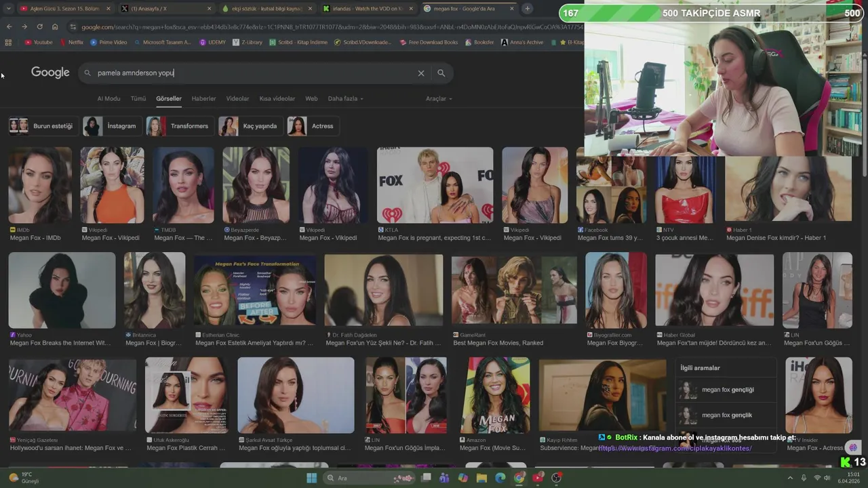The width and height of the screenshot is (868, 488).
Task: Select the 'Tümü' search tab
Action: [x=138, y=98]
